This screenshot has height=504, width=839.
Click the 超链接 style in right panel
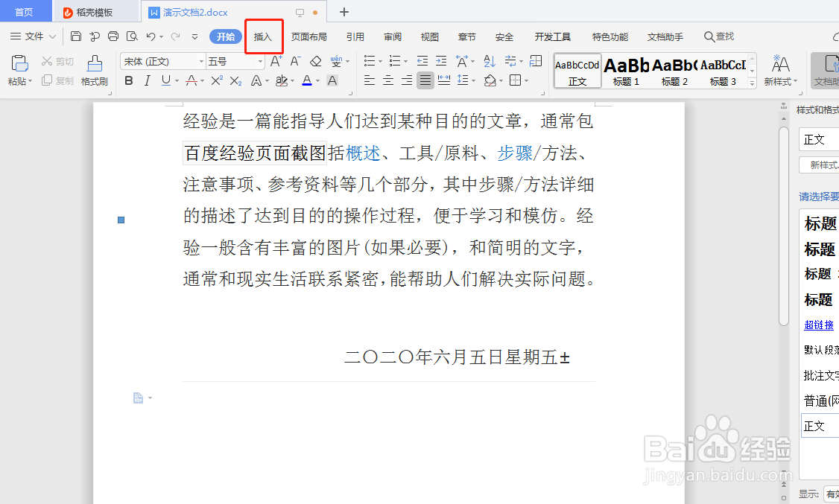(x=818, y=325)
